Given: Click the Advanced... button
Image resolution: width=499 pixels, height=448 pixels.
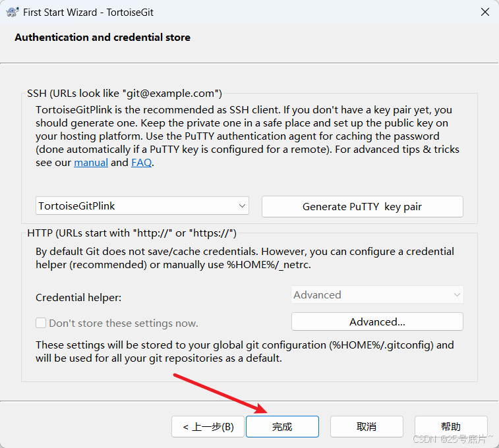Looking at the screenshot, I should coord(377,322).
